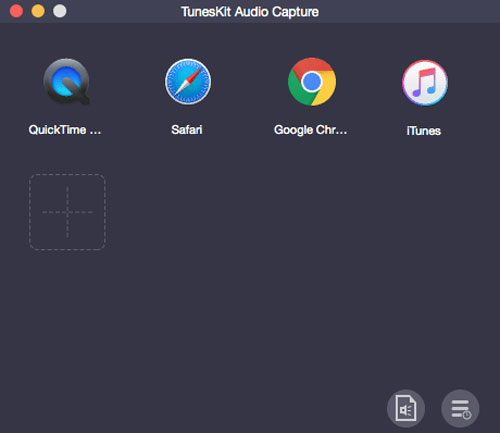Launch QuickTime Player from the app list
Image resolution: width=500 pixels, height=433 pixels.
pos(66,81)
